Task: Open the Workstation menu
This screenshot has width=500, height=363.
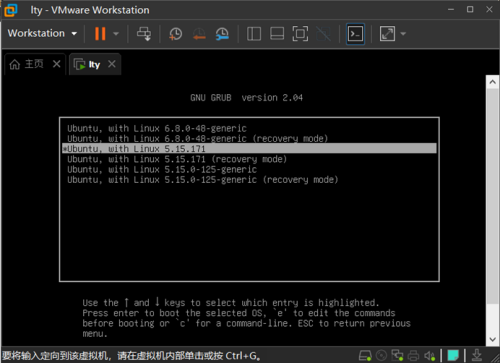Action: [42, 33]
